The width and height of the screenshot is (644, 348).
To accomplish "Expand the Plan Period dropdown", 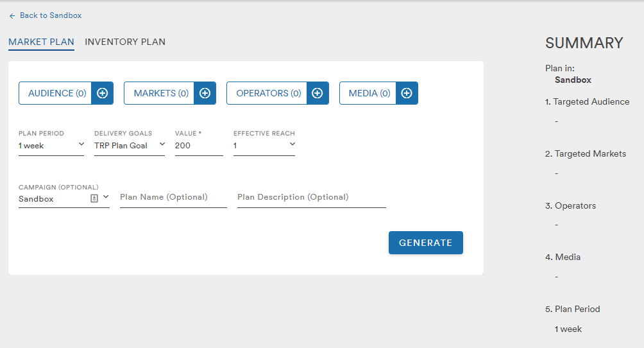I will (x=51, y=146).
